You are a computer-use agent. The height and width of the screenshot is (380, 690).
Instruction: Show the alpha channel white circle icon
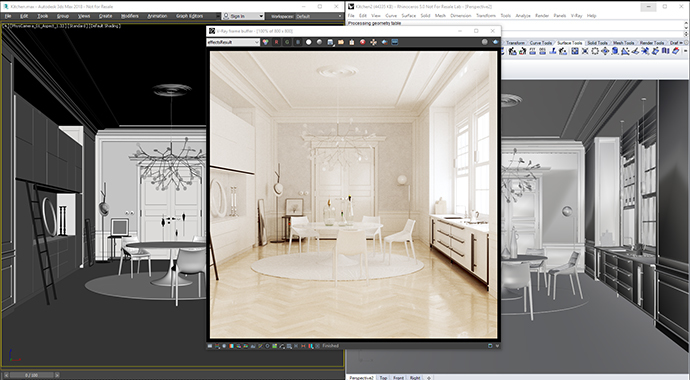308,42
